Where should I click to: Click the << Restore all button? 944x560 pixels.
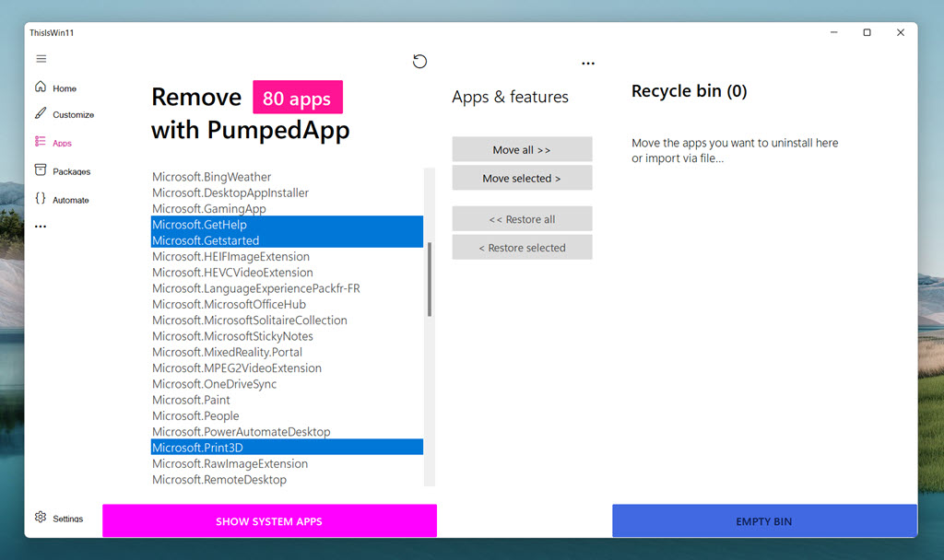pyautogui.click(x=522, y=219)
